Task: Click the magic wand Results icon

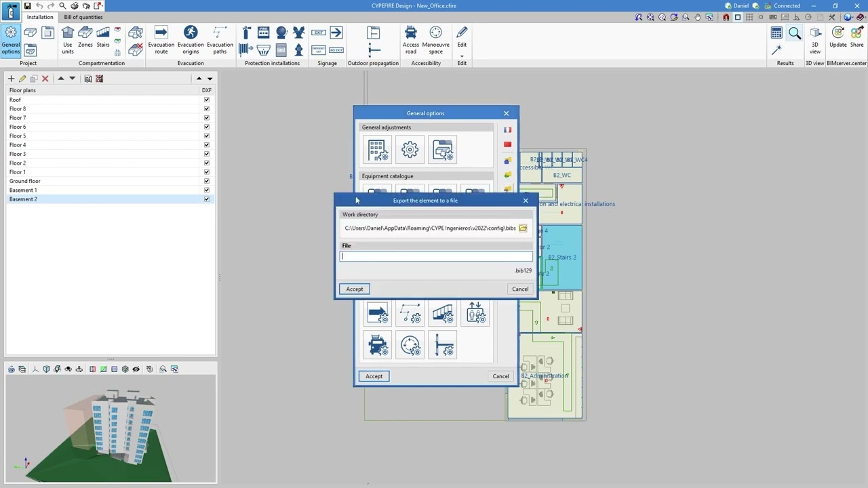Action: [777, 50]
